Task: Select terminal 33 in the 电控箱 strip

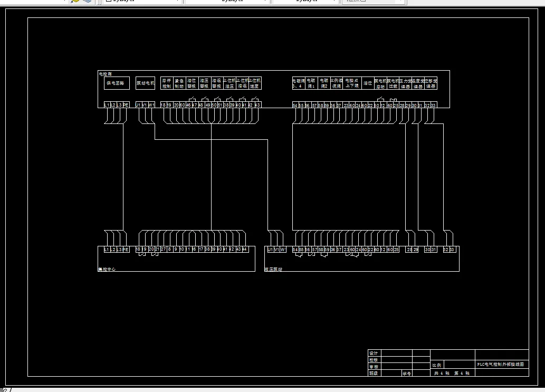Action: [x=434, y=105]
